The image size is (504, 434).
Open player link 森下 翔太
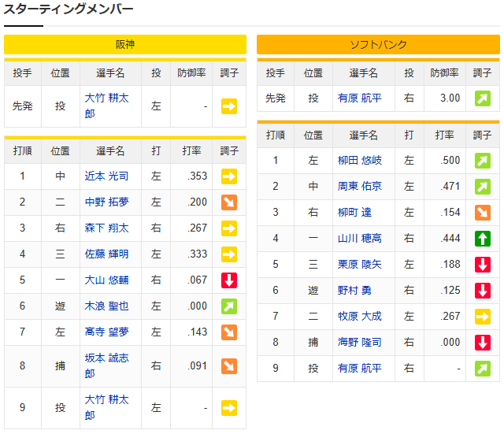click(x=106, y=228)
